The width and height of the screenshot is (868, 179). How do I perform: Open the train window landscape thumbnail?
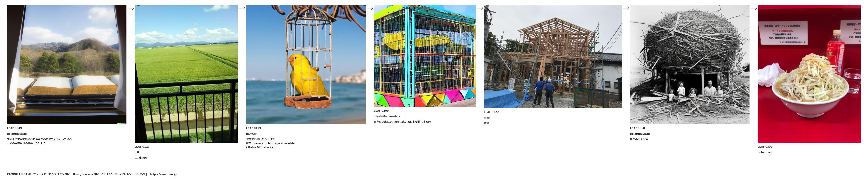click(67, 65)
